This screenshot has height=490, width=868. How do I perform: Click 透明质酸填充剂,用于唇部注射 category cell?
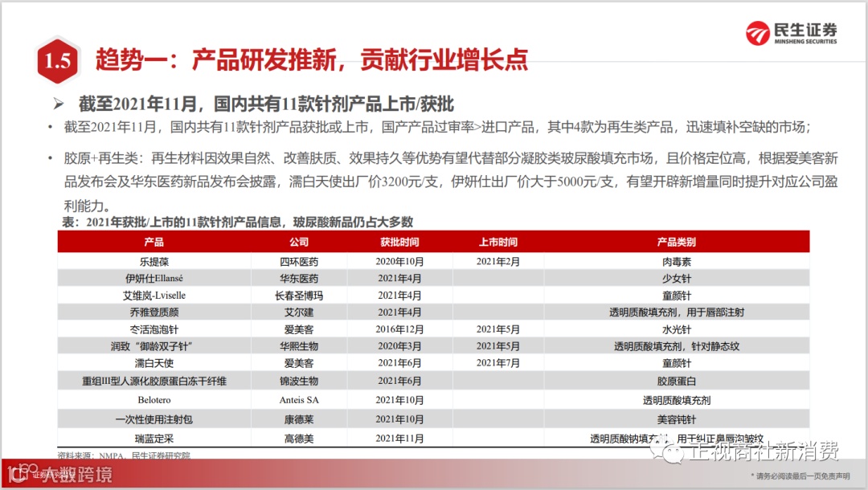click(677, 312)
